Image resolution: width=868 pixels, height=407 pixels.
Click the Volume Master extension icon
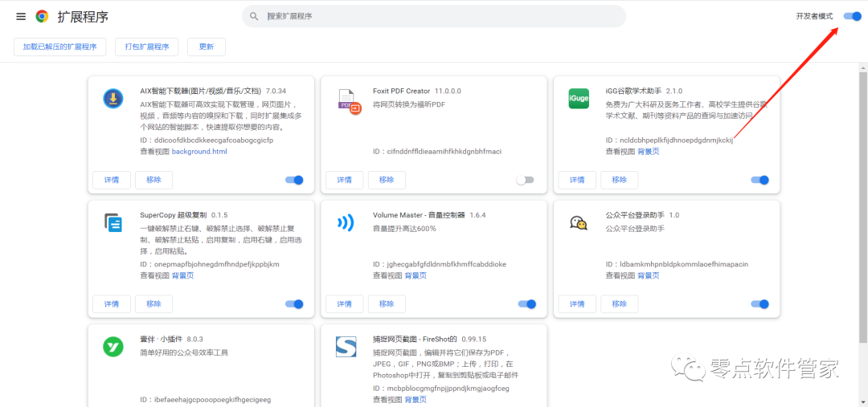346,223
